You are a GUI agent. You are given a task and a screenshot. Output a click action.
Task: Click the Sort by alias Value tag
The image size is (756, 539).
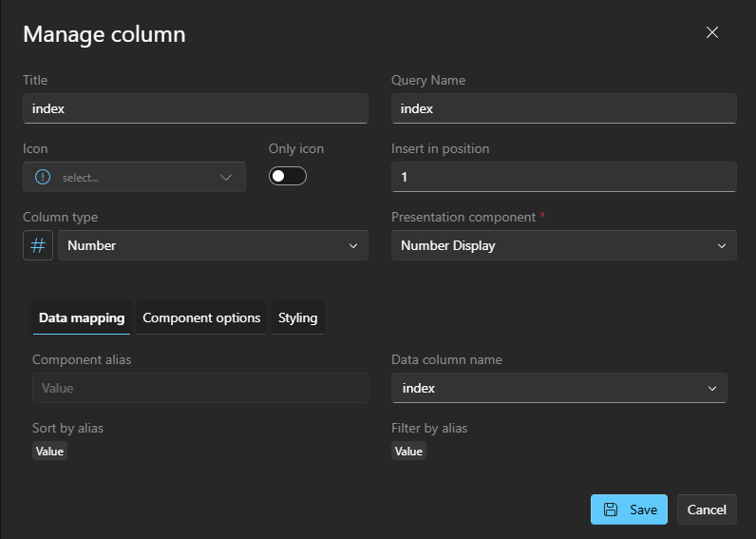click(49, 451)
